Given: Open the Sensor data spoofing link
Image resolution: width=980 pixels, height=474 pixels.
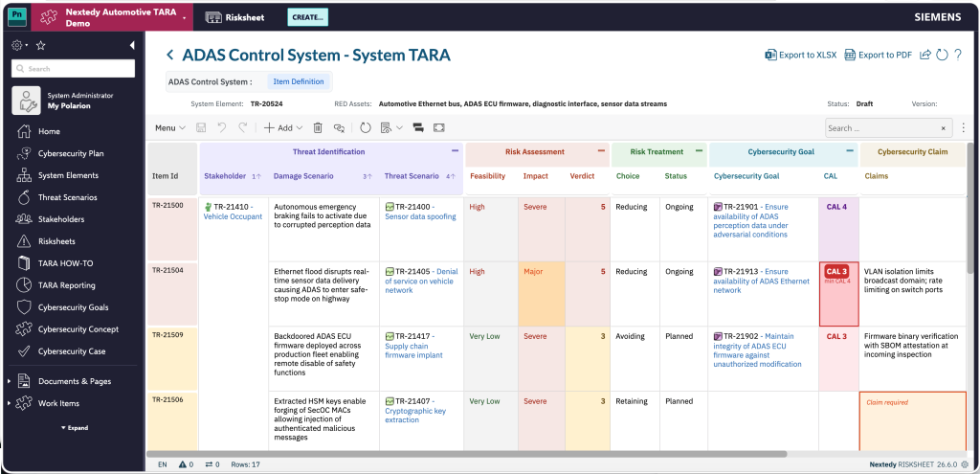Looking at the screenshot, I should coord(420,216).
